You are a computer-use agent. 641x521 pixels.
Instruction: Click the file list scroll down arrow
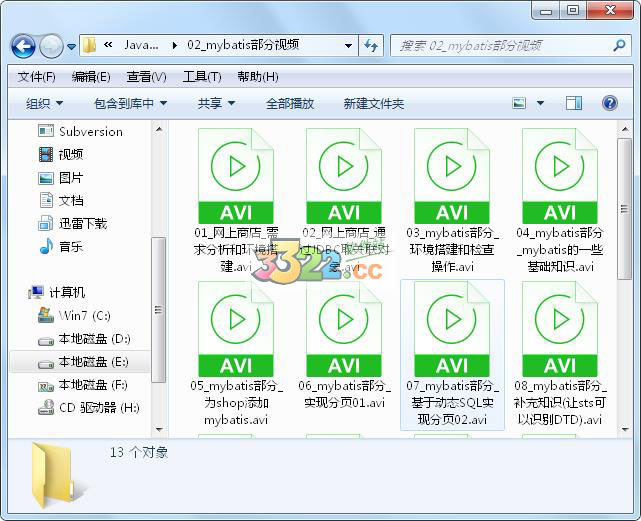[625, 429]
